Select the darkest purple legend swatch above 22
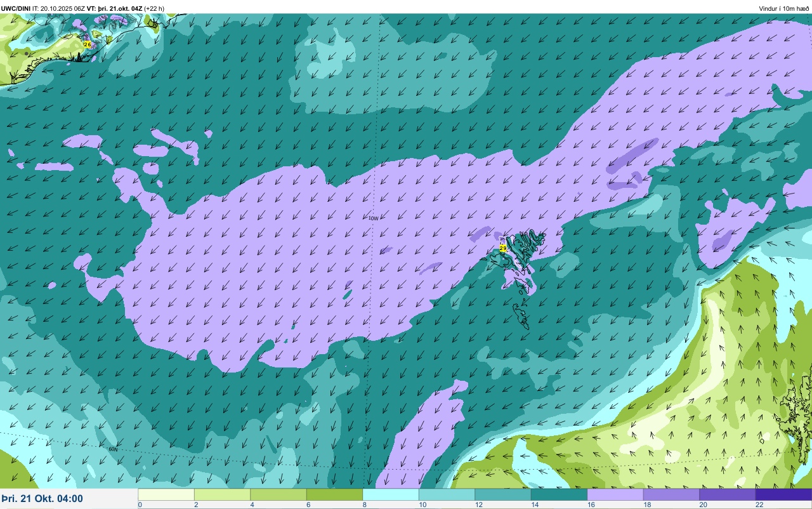Viewport: 812px width, 509px height. 783,494
